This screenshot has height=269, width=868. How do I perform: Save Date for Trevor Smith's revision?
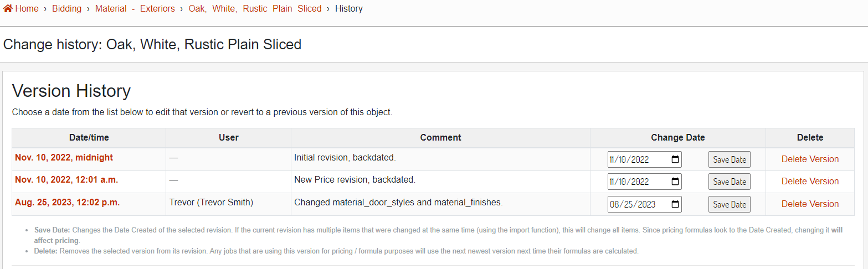pos(729,204)
